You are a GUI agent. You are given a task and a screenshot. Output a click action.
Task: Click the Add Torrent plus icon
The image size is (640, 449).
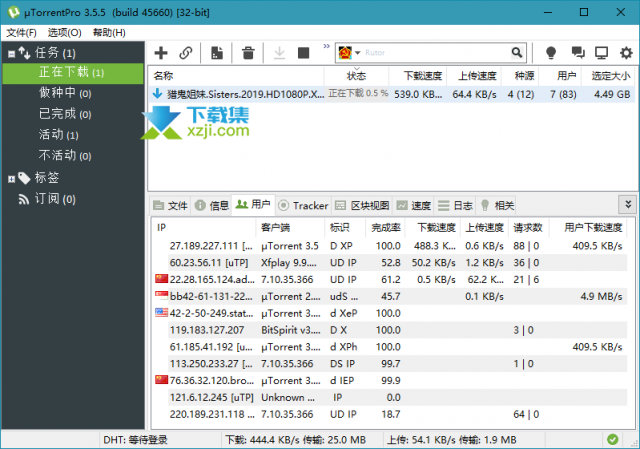tap(161, 53)
